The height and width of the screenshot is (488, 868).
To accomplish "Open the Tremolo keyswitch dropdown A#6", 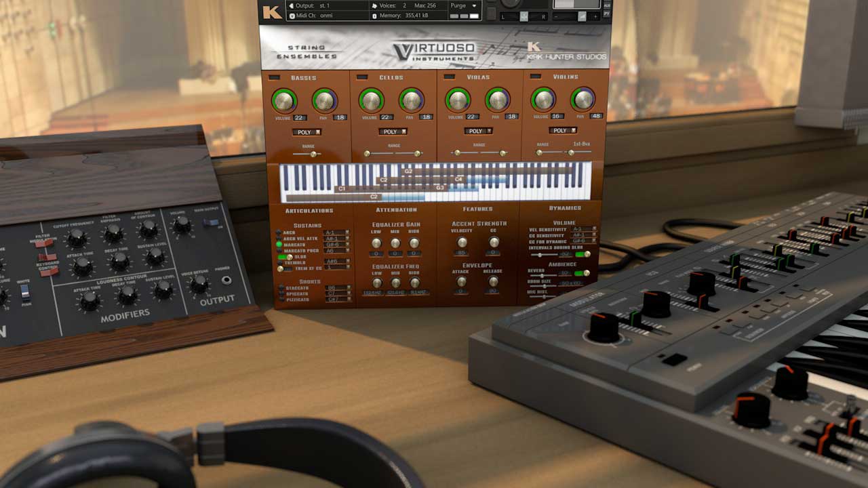I will tap(337, 261).
